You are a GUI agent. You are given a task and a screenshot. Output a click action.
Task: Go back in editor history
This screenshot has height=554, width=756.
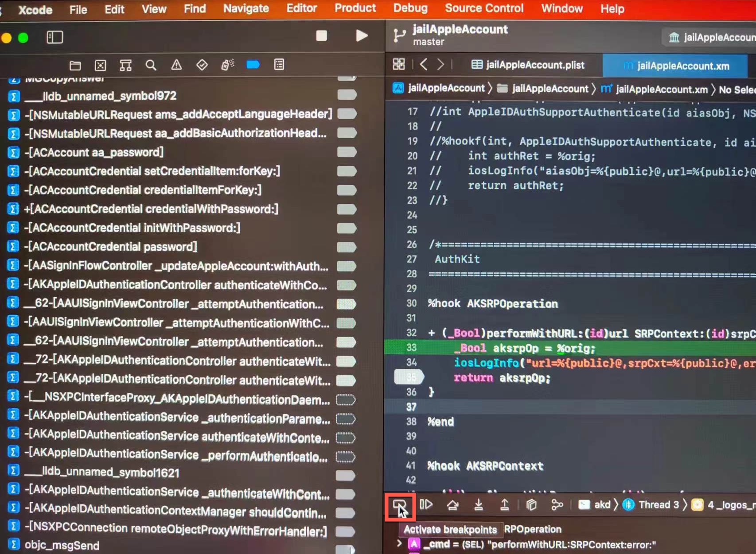point(424,65)
